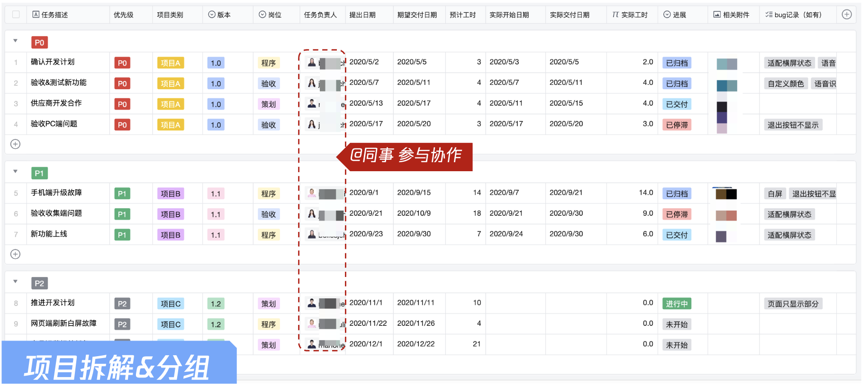Viewport: 868px width, 387px height.
Task: Click the 策划 role tag in 供应商开发合作 row
Action: [269, 104]
